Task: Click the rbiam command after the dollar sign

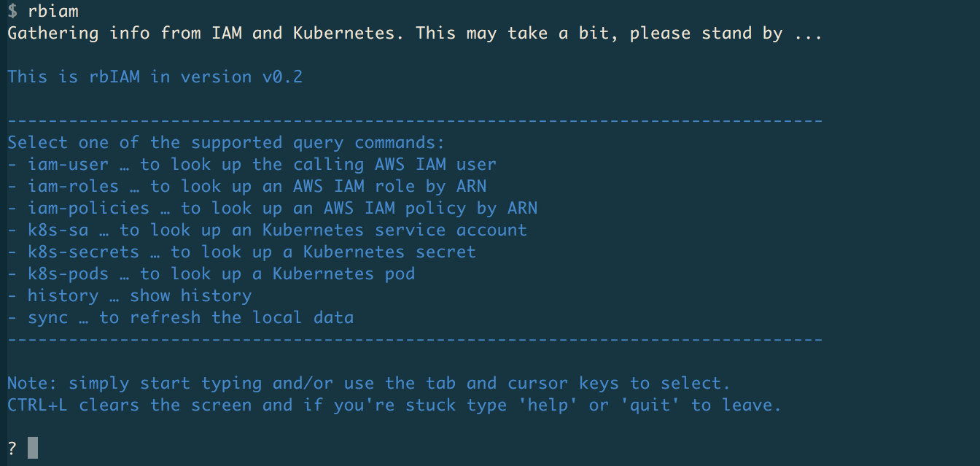Action: click(x=52, y=12)
